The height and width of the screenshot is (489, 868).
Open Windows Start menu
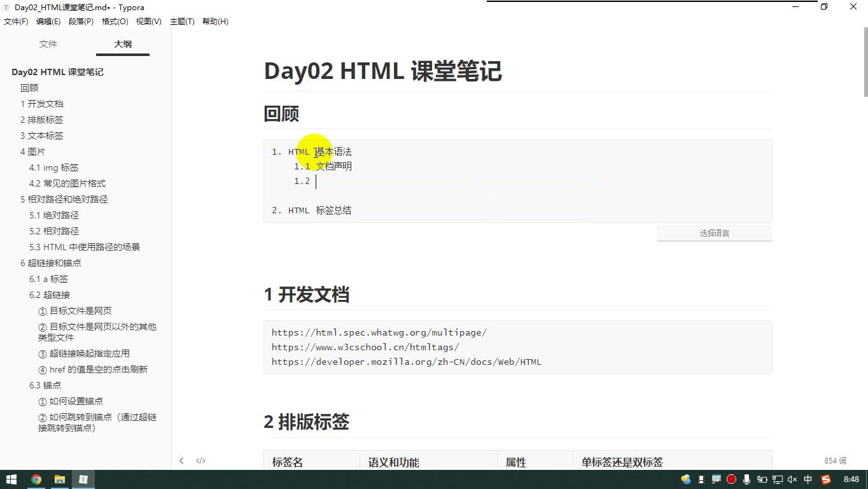[x=11, y=479]
